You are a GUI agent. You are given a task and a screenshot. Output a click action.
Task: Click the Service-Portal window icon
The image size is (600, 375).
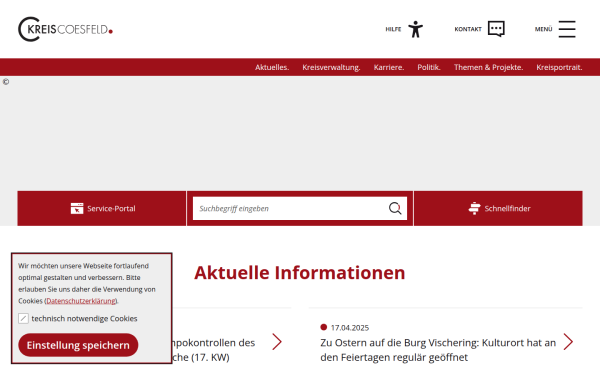[77, 209]
